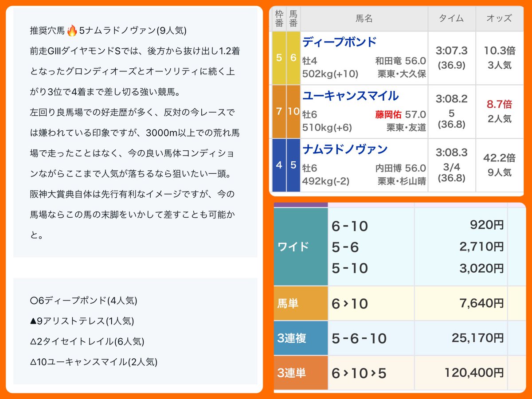Click the 3人気 popularity rank
Screen dimensions: 532x399
click(x=499, y=65)
